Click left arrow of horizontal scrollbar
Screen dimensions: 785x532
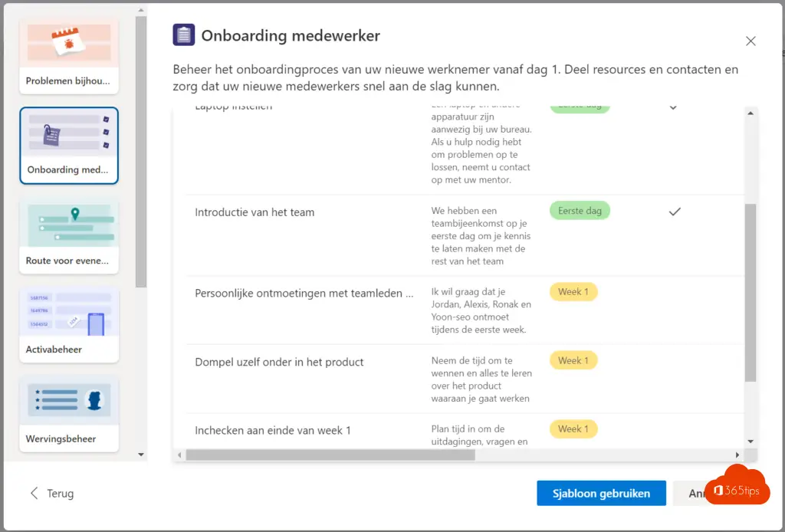(x=179, y=455)
